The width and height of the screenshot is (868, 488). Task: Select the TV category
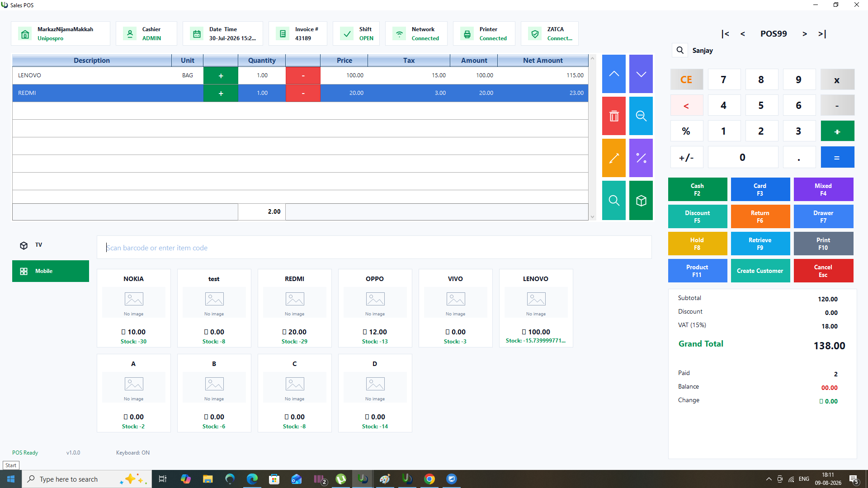[x=51, y=245]
